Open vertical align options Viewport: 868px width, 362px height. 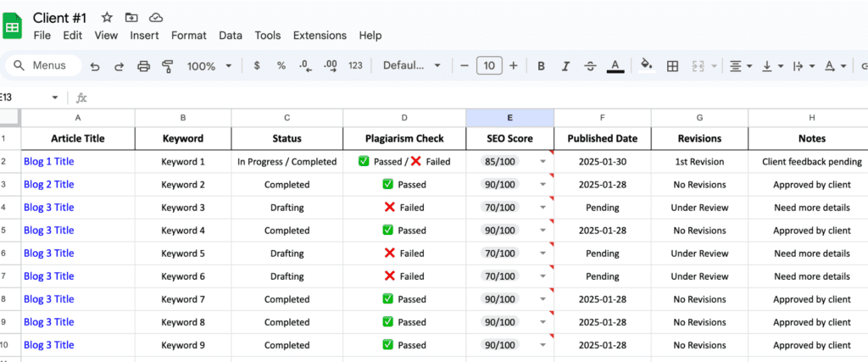click(x=772, y=66)
